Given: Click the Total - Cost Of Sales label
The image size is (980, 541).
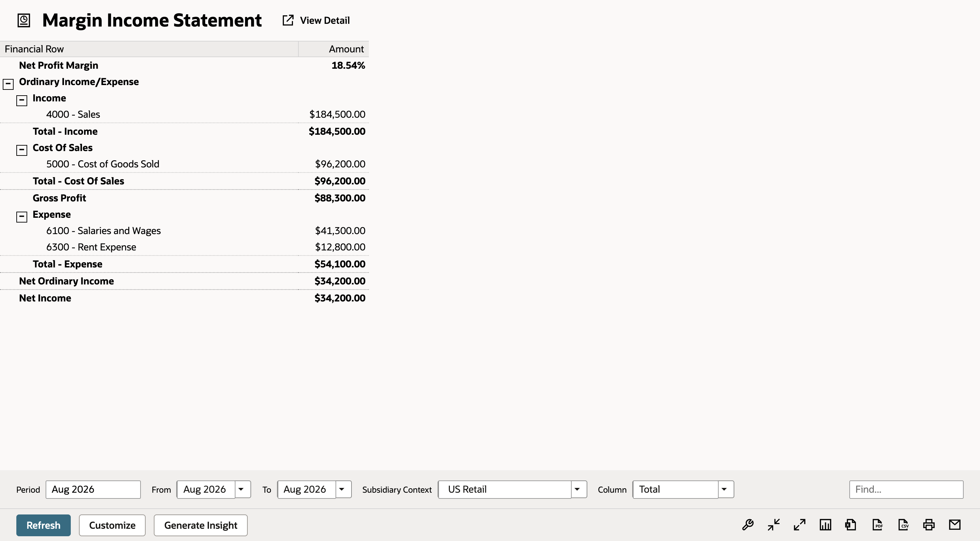Looking at the screenshot, I should 78,181.
